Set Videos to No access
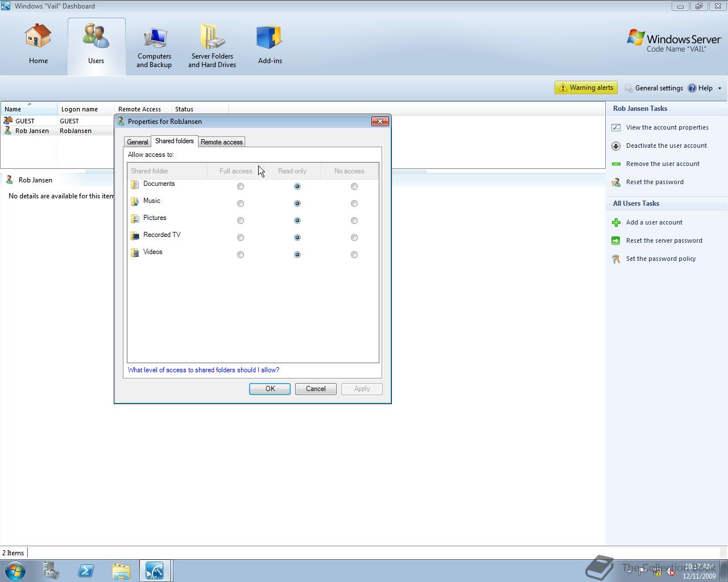Image resolution: width=728 pixels, height=582 pixels. 354,255
